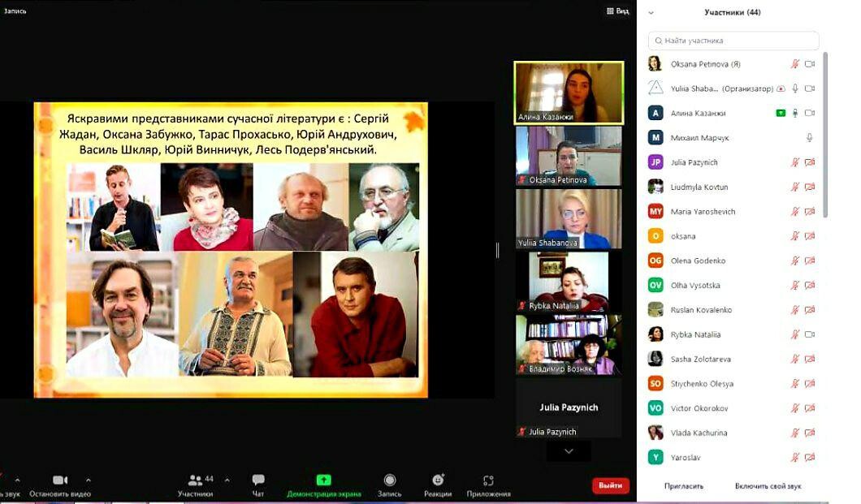
Task: Select Vlada Kachurina in participants list
Action: click(x=733, y=433)
